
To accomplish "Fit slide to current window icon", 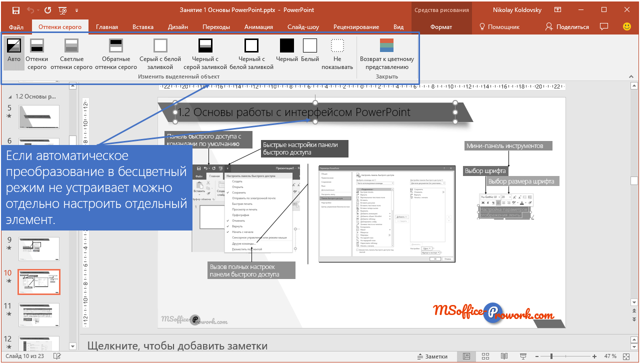I will [627, 356].
